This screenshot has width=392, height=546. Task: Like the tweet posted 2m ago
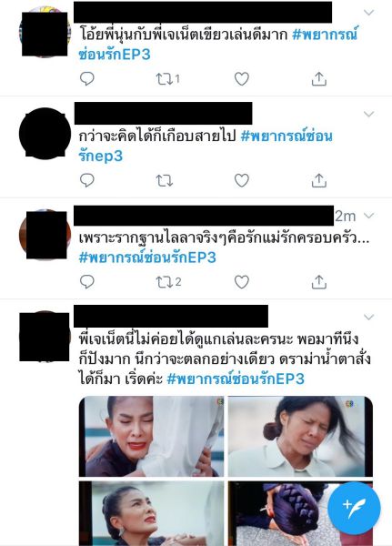pyautogui.click(x=242, y=282)
